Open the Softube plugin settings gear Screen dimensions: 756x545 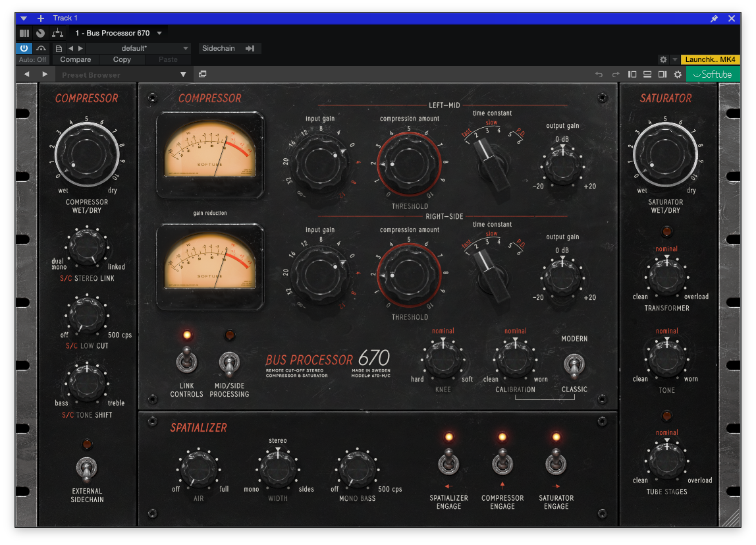(678, 74)
